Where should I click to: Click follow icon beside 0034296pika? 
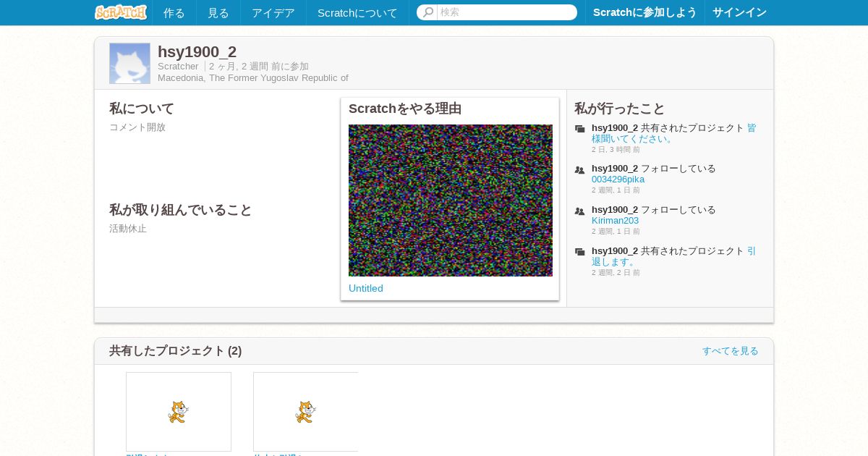580,170
